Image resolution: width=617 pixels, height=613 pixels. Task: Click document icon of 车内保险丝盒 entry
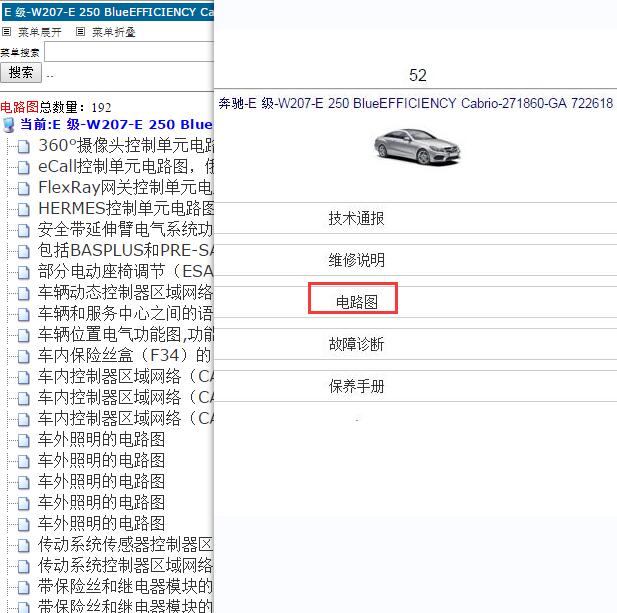tap(24, 356)
